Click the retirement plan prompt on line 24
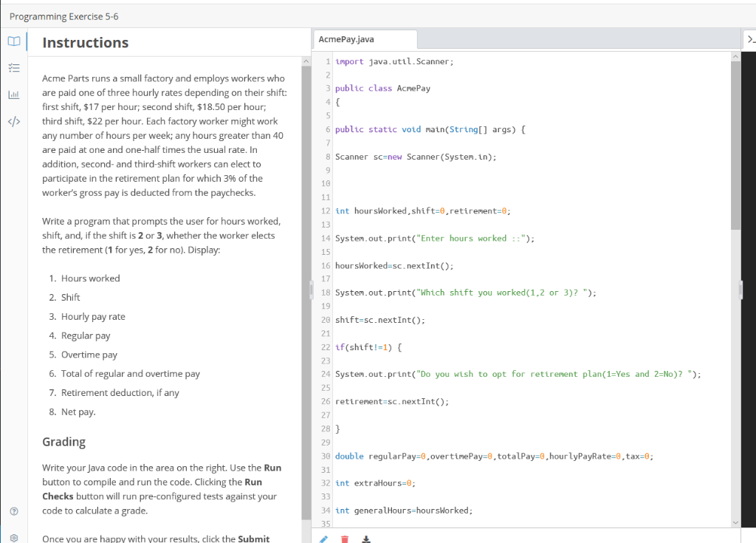The height and width of the screenshot is (543, 756). tap(518, 374)
